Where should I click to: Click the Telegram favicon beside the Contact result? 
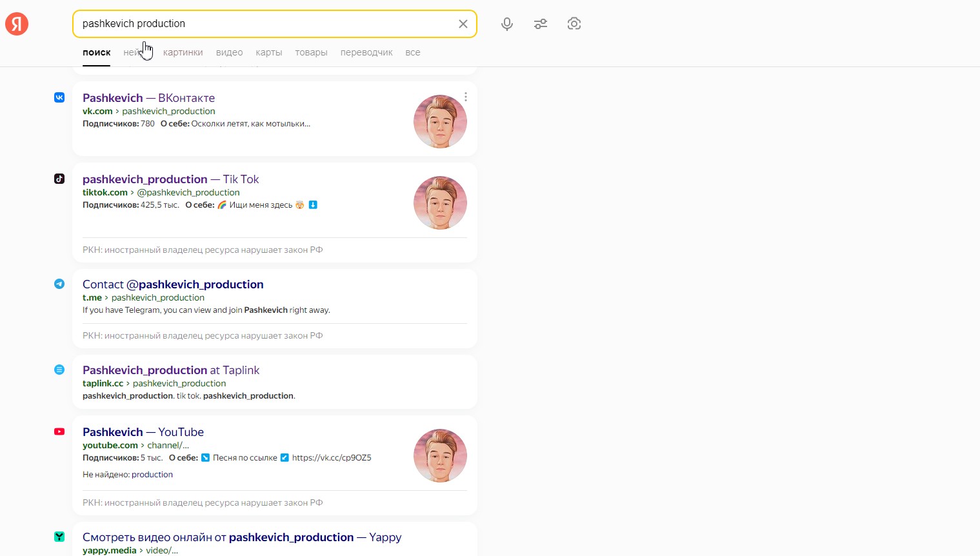[x=59, y=284]
